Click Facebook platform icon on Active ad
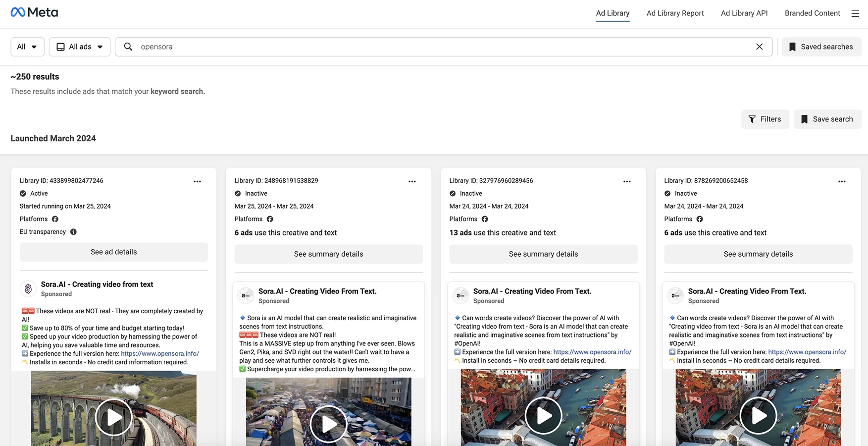Screen dimensions: 868x446 (55, 219)
